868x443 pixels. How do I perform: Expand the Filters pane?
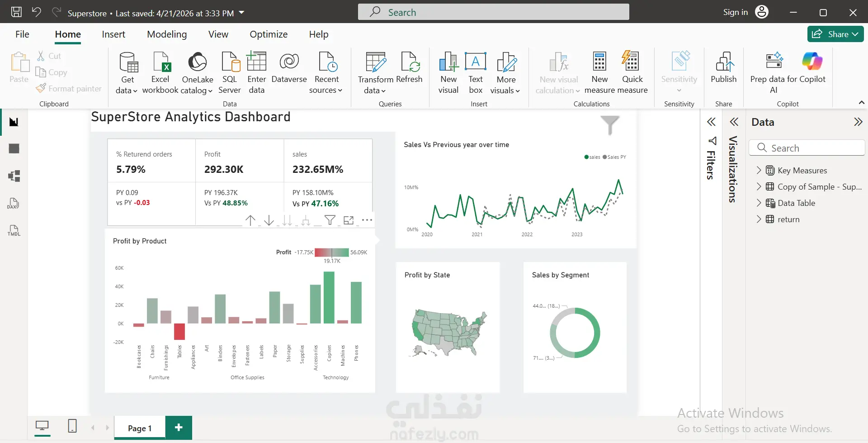point(712,122)
